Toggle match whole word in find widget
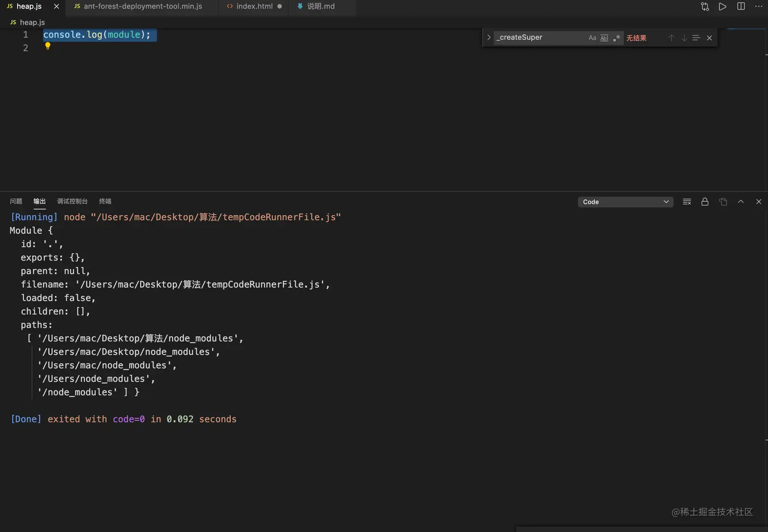 pyautogui.click(x=604, y=38)
